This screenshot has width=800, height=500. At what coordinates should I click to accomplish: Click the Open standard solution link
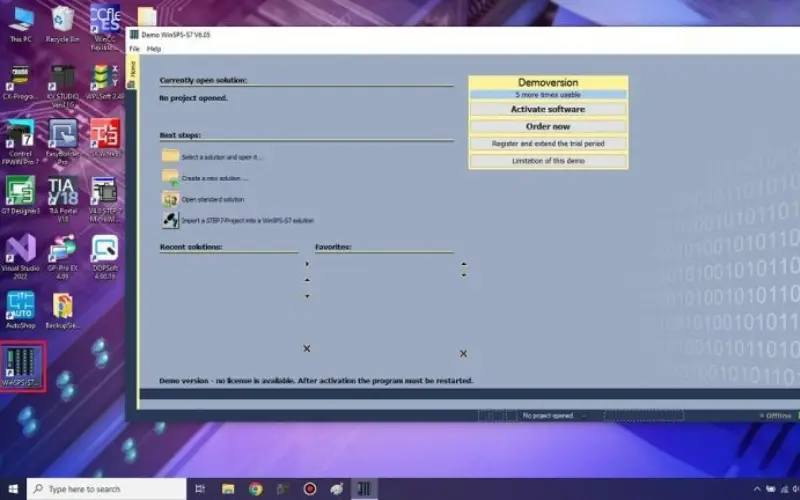coord(213,199)
